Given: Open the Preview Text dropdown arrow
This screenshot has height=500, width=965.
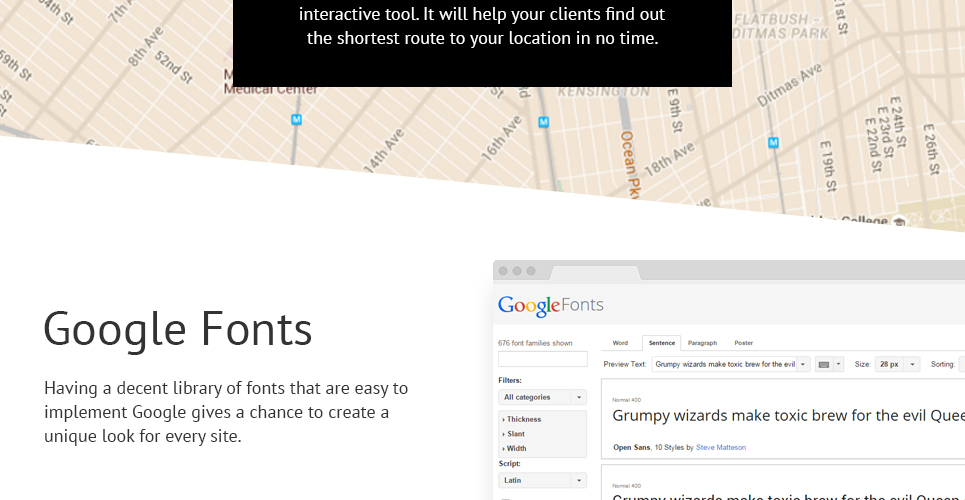Looking at the screenshot, I should pos(803,365).
